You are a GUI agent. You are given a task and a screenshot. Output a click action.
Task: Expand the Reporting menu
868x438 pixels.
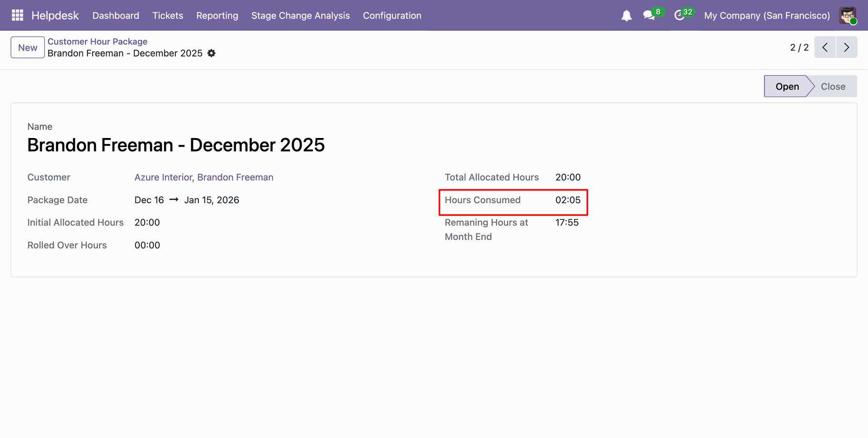click(x=217, y=15)
